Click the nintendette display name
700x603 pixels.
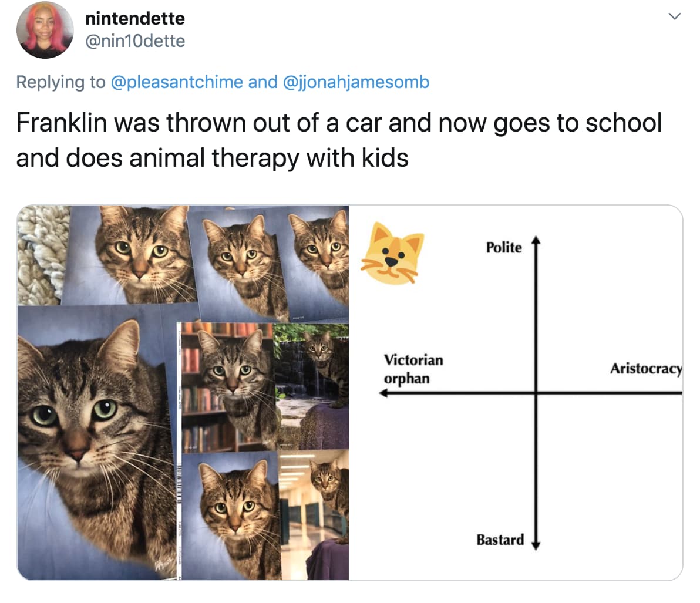tap(134, 18)
